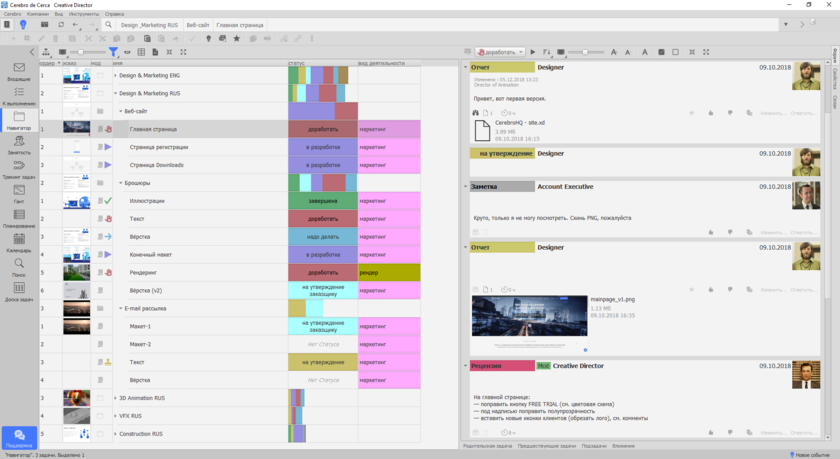This screenshot has height=459, width=840.
Task: Open the доработать status dropdown
Action: click(502, 52)
